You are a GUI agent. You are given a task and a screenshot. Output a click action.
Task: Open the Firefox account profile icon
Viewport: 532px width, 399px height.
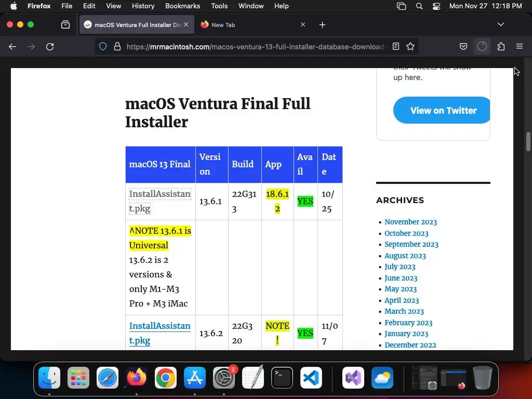[x=482, y=46]
